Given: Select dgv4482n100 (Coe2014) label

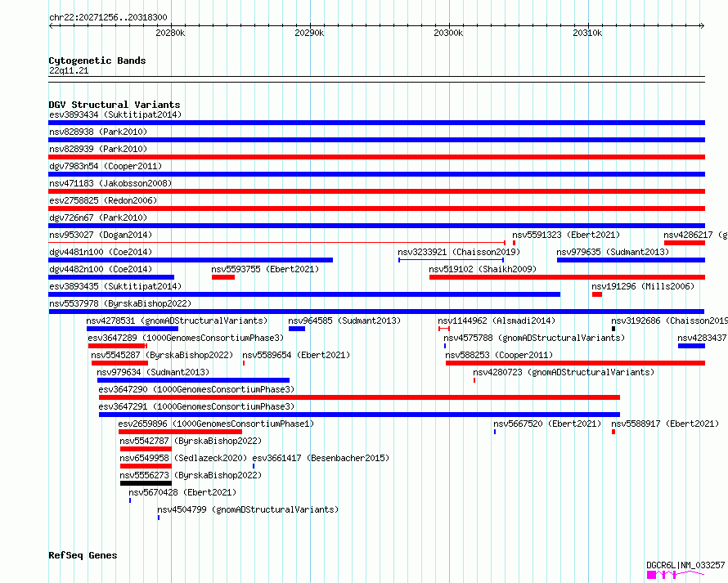Looking at the screenshot, I should [101, 269].
